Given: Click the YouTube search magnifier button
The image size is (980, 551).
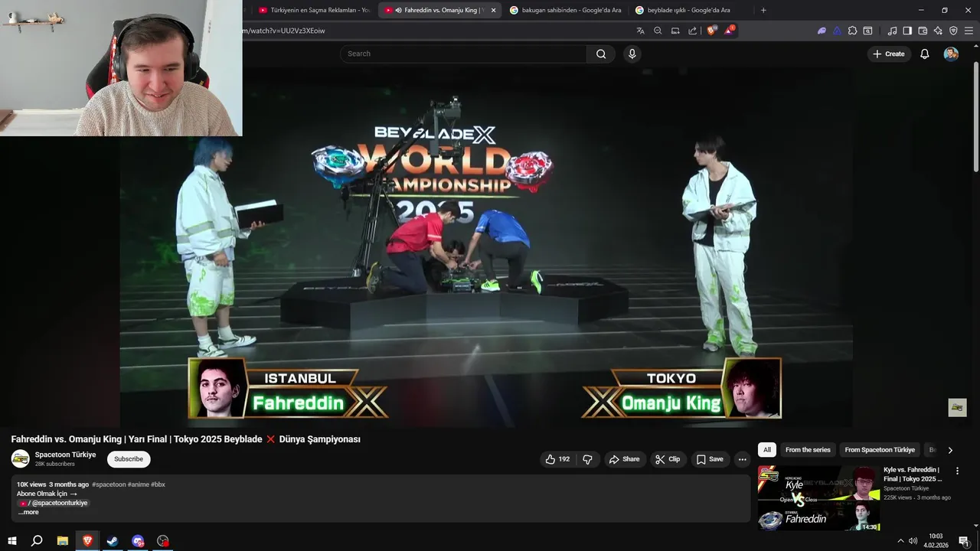Looking at the screenshot, I should point(601,54).
